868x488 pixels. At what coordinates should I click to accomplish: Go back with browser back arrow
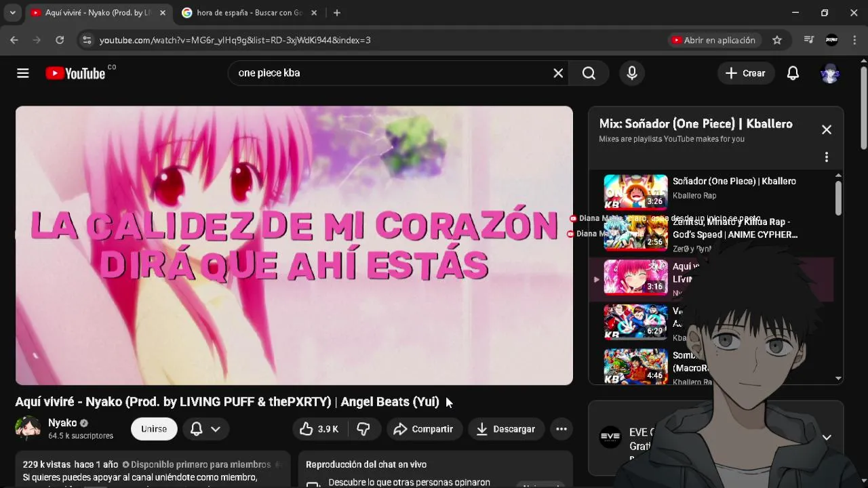click(14, 40)
